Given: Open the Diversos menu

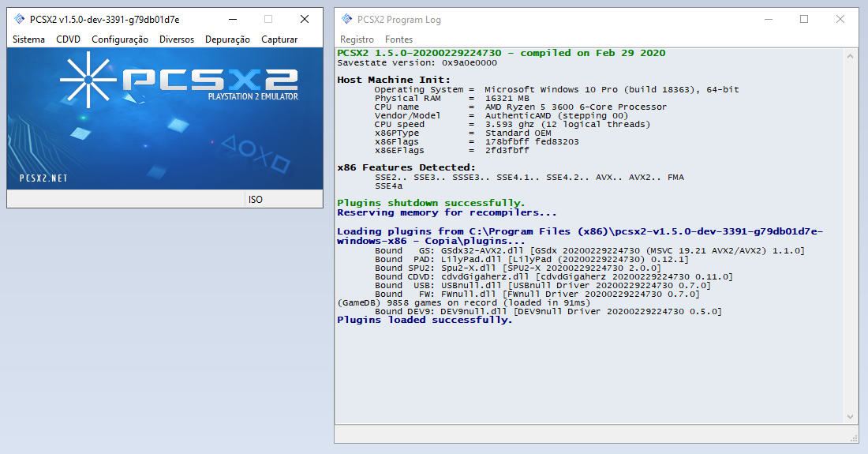Looking at the screenshot, I should [x=177, y=39].
